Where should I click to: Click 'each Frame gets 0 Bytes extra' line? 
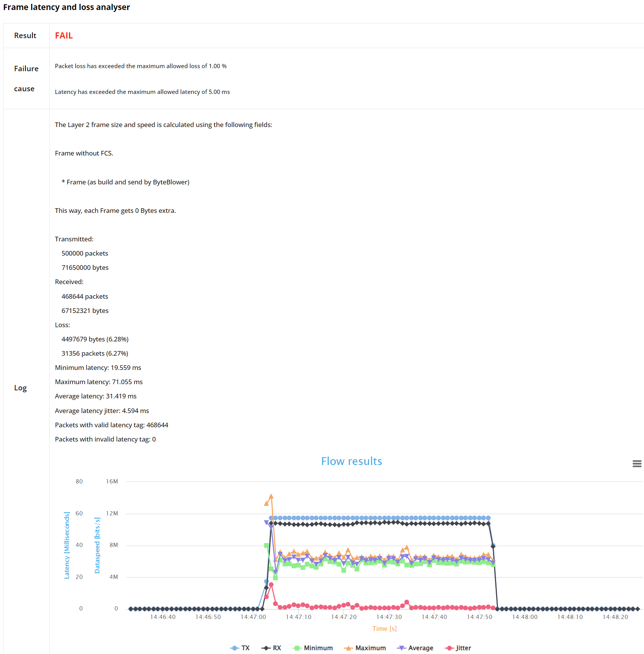coord(115,211)
